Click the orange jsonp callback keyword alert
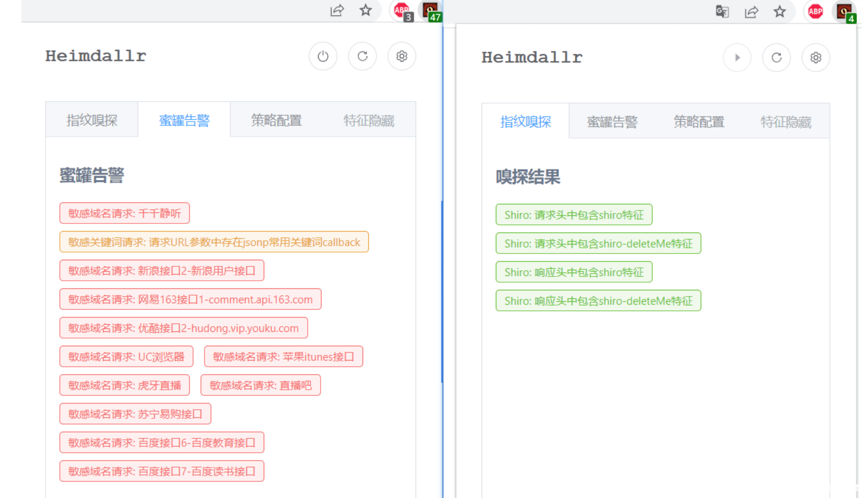 click(214, 242)
